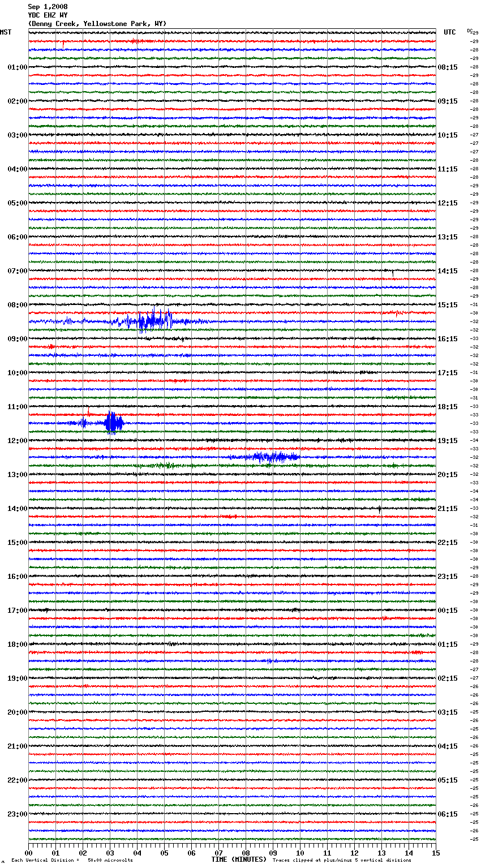Click the 20:15 UTC time label
The image size is (481, 868).
tap(448, 475)
